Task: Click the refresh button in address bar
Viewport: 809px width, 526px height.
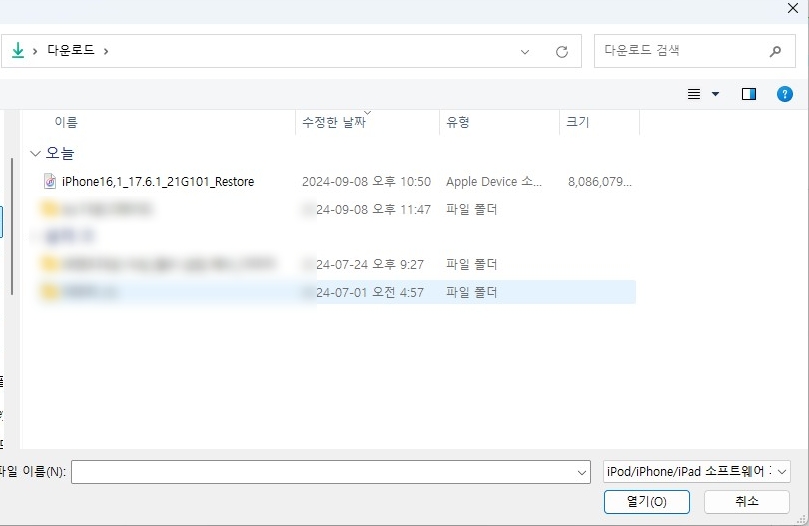Action: 561,51
